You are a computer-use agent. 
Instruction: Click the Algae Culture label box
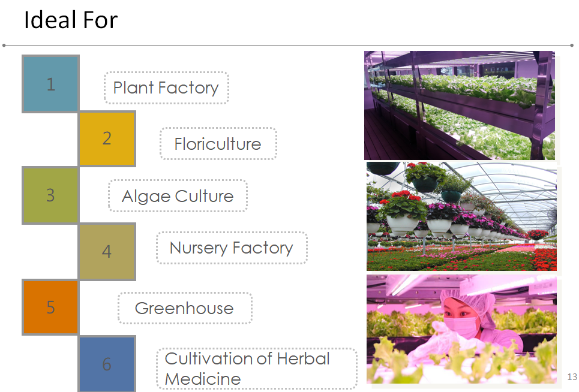pyautogui.click(x=178, y=196)
